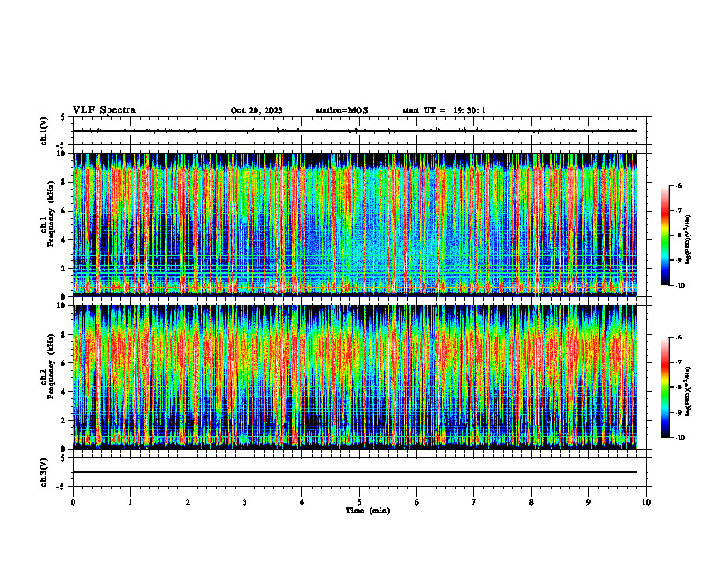This screenshot has height=563, width=728.
Task: Click the "start UT = 19:30: 1" text
Action: tap(444, 110)
